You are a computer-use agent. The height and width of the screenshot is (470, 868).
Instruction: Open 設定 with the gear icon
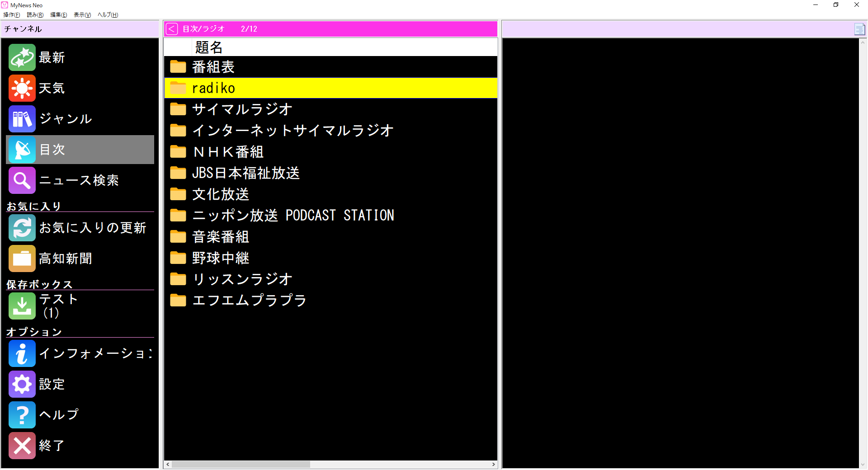coord(22,384)
